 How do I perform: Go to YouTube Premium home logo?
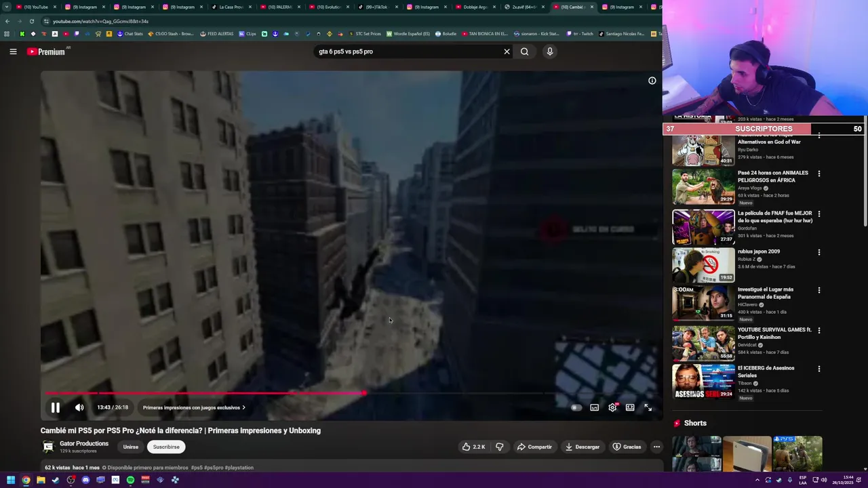coord(46,52)
